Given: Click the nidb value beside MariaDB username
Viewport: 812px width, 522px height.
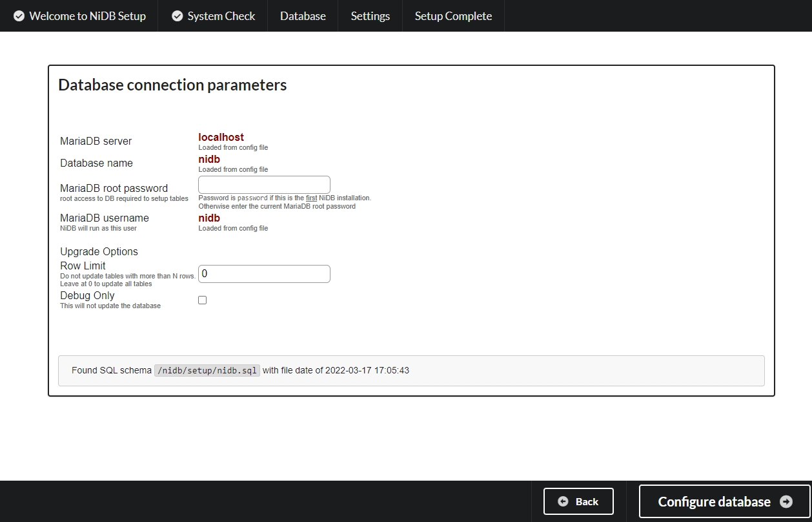Looking at the screenshot, I should [x=209, y=218].
